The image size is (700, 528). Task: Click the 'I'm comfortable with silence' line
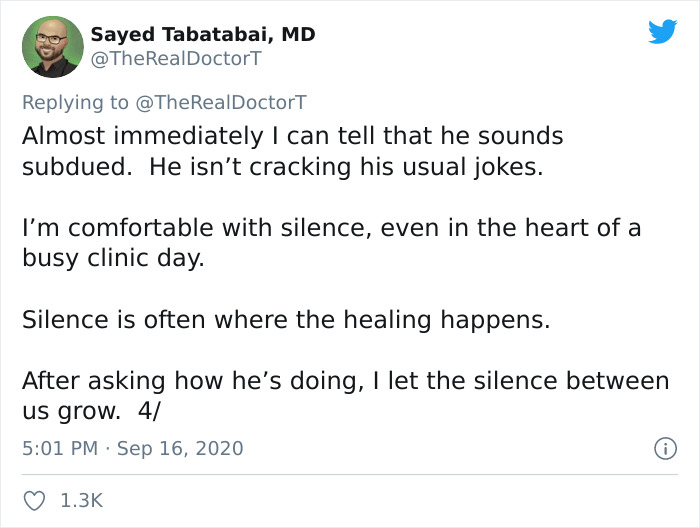pos(330,228)
